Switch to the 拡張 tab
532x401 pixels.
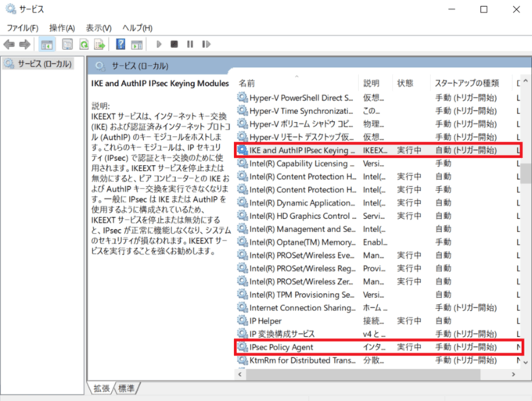[102, 388]
